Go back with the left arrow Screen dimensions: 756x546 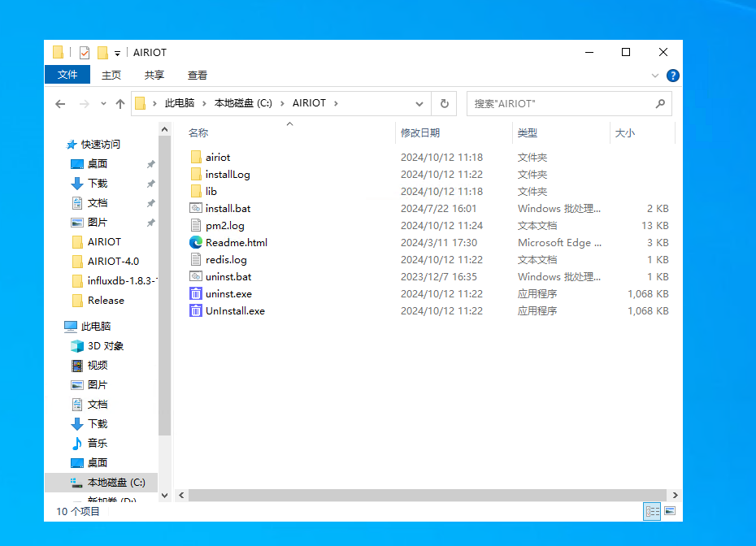tap(60, 104)
